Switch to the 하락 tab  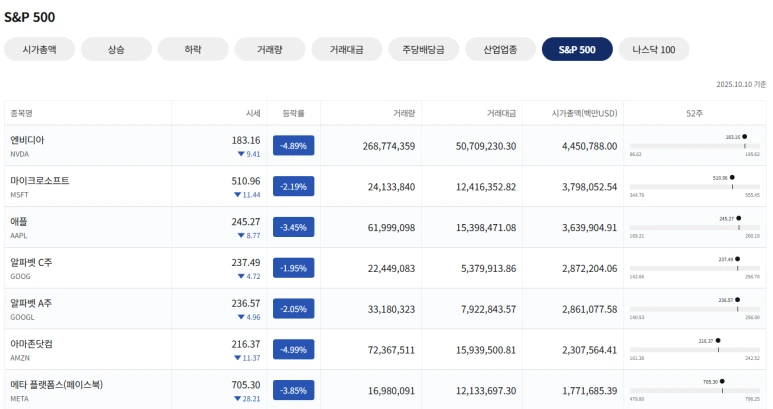[193, 49]
